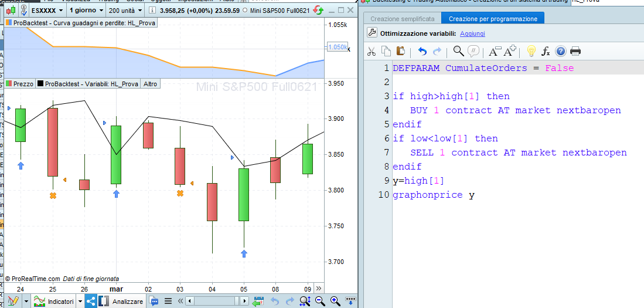The image size is (644, 308).
Task: Click the chart undo arrow
Action: coord(275,301)
